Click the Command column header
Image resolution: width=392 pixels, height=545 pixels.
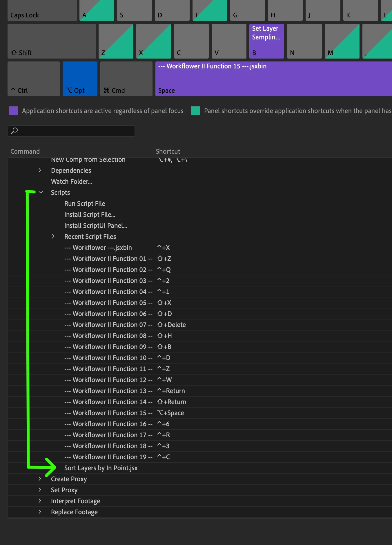25,151
